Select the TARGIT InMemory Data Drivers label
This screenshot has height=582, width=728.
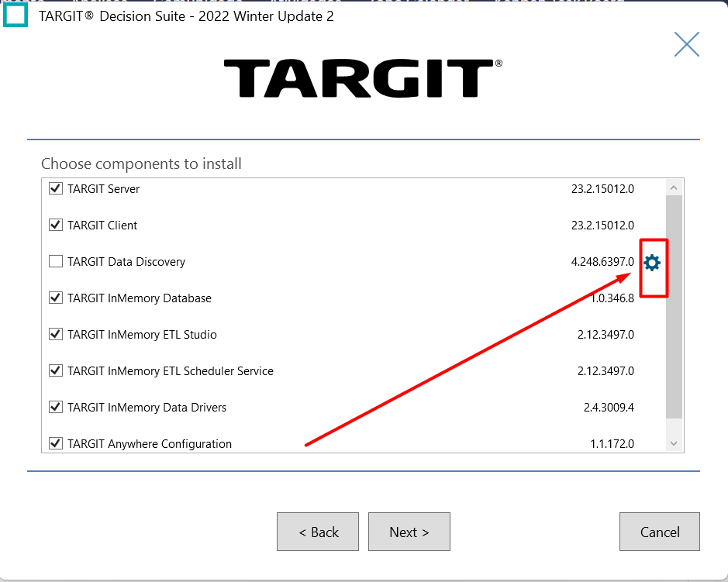click(147, 408)
